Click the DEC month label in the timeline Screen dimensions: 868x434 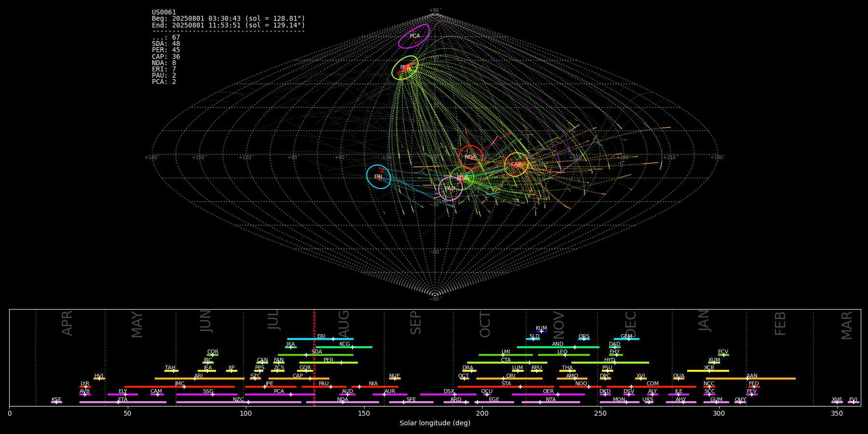click(631, 325)
